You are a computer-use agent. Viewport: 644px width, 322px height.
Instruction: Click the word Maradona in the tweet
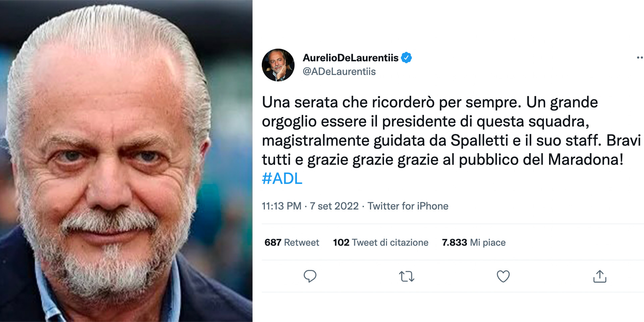pos(585,160)
